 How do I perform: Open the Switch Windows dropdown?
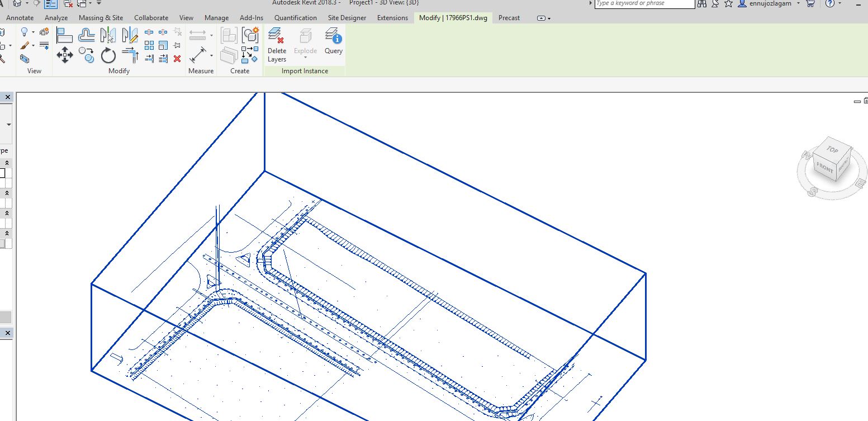click(89, 4)
